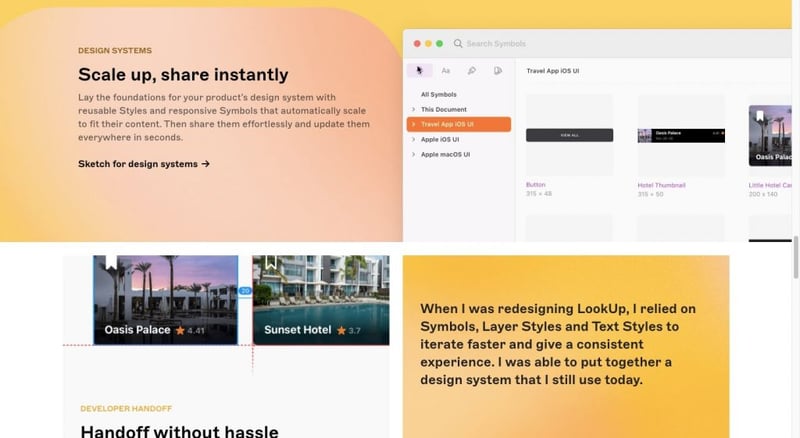Switch to the Text Styles Aa tab
800x438 pixels.
point(445,70)
